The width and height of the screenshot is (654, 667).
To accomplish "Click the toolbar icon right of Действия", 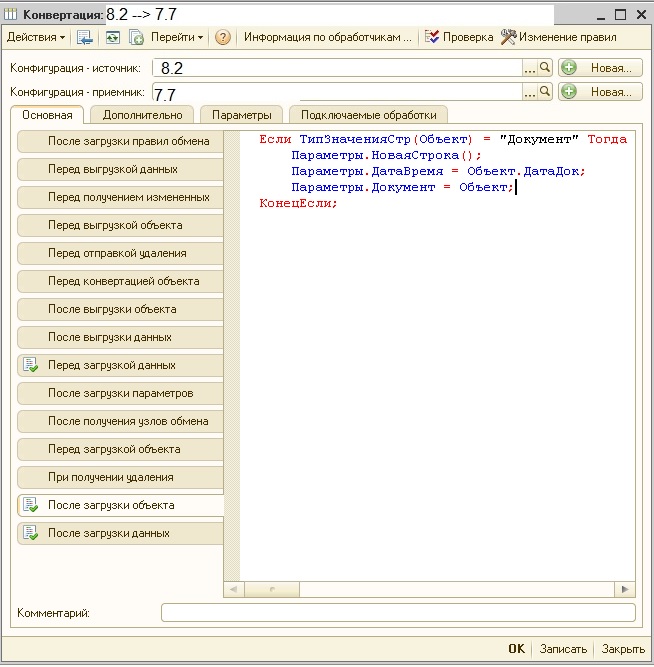I will [x=84, y=37].
